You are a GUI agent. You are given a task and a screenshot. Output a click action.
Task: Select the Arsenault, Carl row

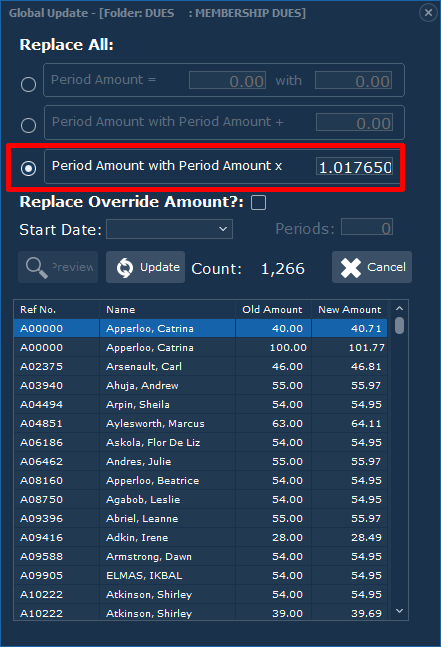[x=201, y=366]
